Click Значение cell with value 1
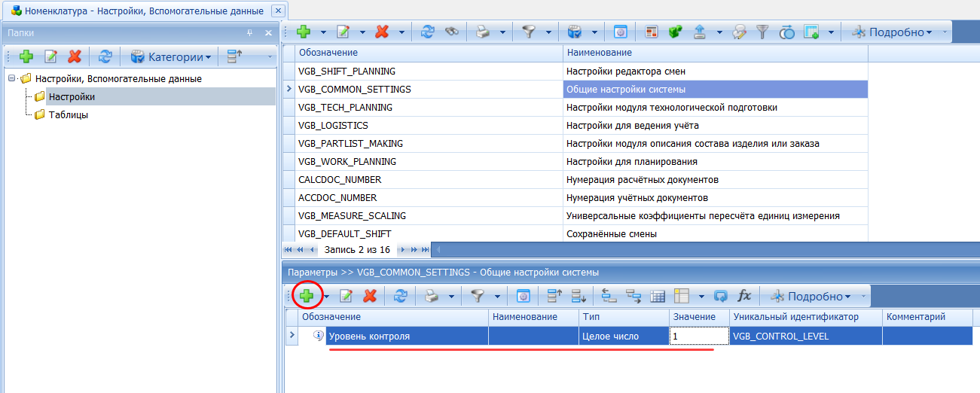980x393 pixels. pyautogui.click(x=700, y=336)
